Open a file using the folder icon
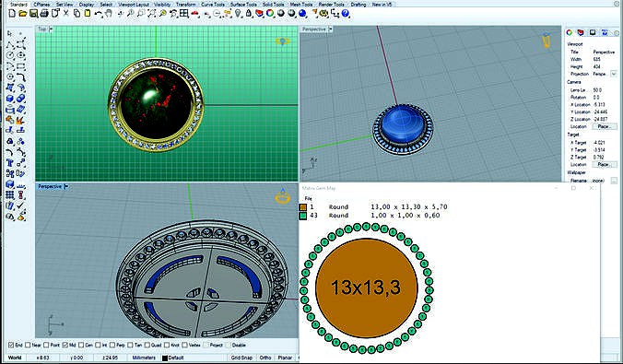 coord(23,14)
